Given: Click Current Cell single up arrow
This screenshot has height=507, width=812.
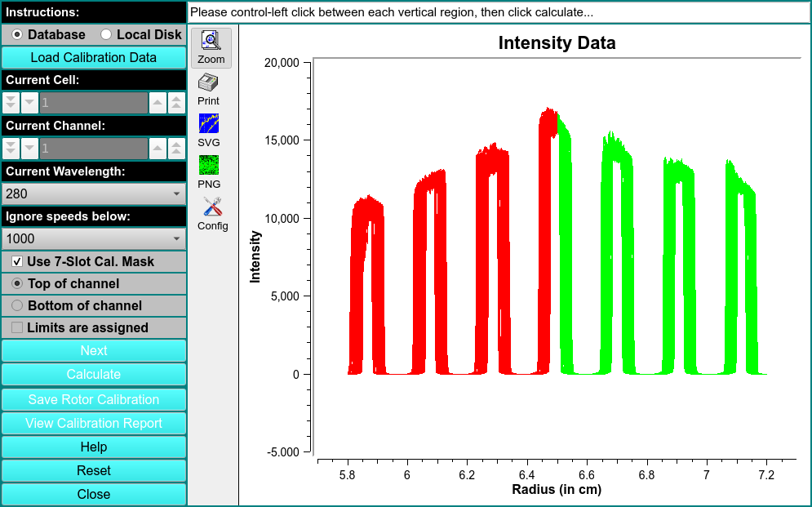Looking at the screenshot, I should (158, 103).
